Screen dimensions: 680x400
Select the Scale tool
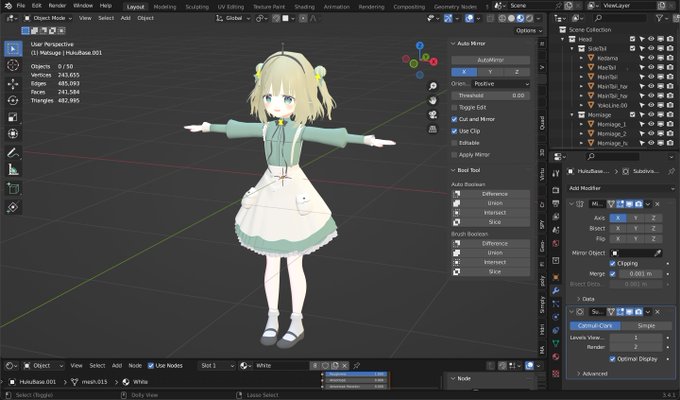[13, 117]
